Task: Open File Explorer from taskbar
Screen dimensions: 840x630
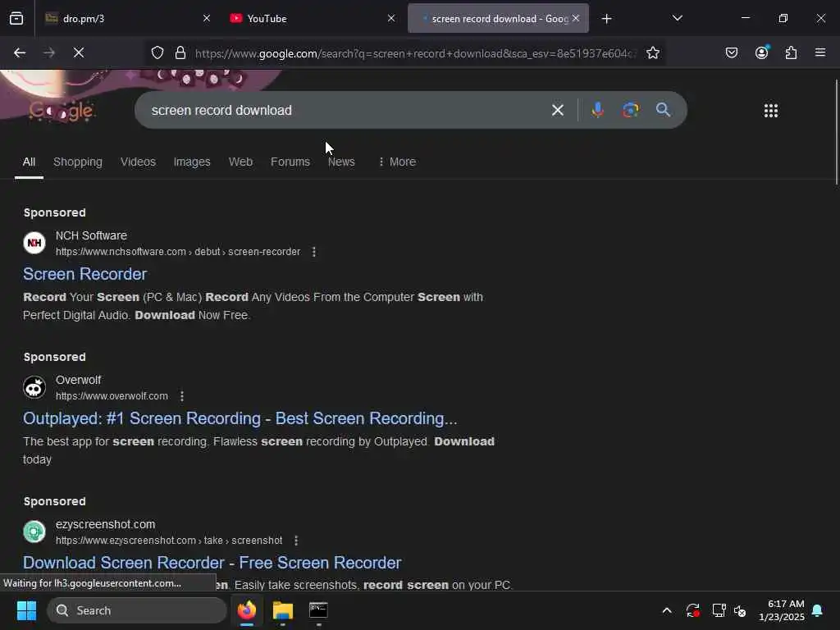Action: pyautogui.click(x=283, y=610)
